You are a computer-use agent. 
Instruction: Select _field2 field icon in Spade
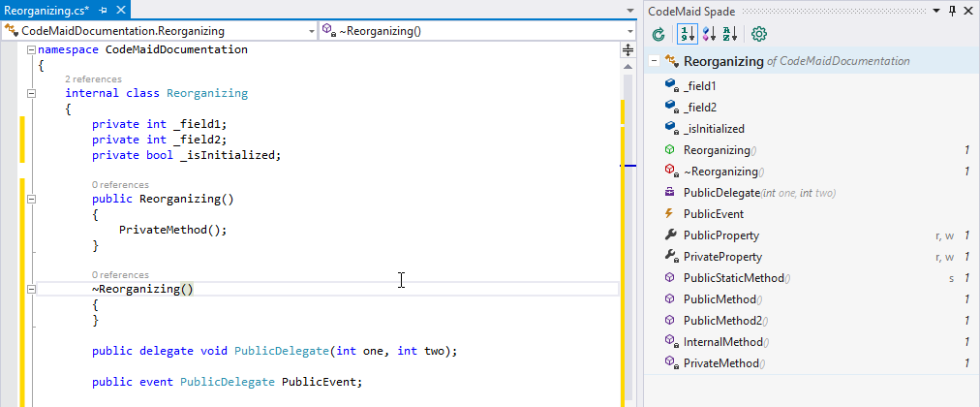672,107
